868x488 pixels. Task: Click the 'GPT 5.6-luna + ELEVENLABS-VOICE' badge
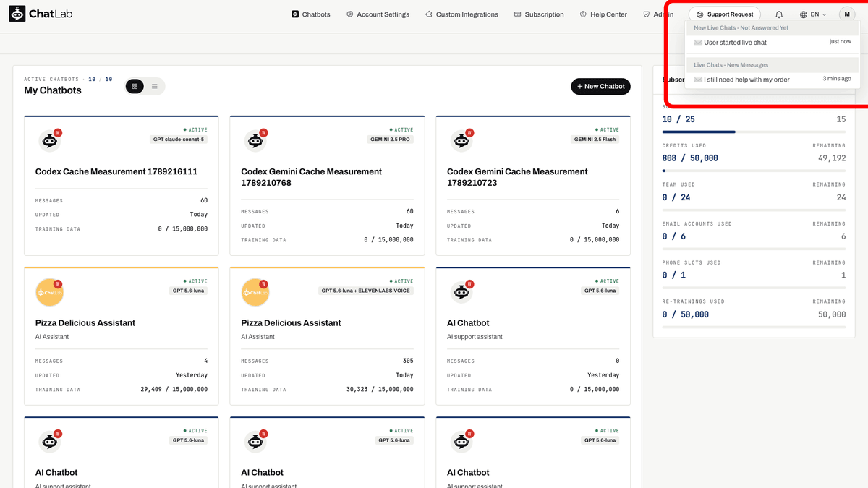click(366, 291)
